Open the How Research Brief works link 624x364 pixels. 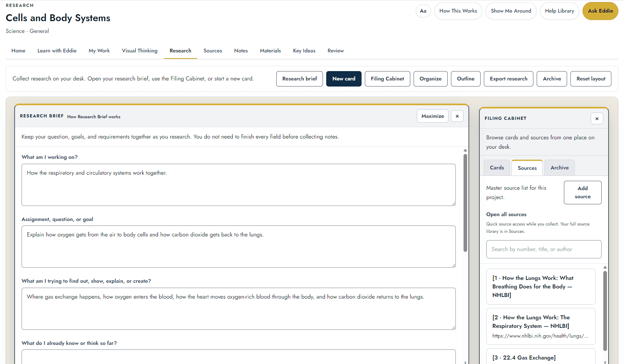point(94,117)
